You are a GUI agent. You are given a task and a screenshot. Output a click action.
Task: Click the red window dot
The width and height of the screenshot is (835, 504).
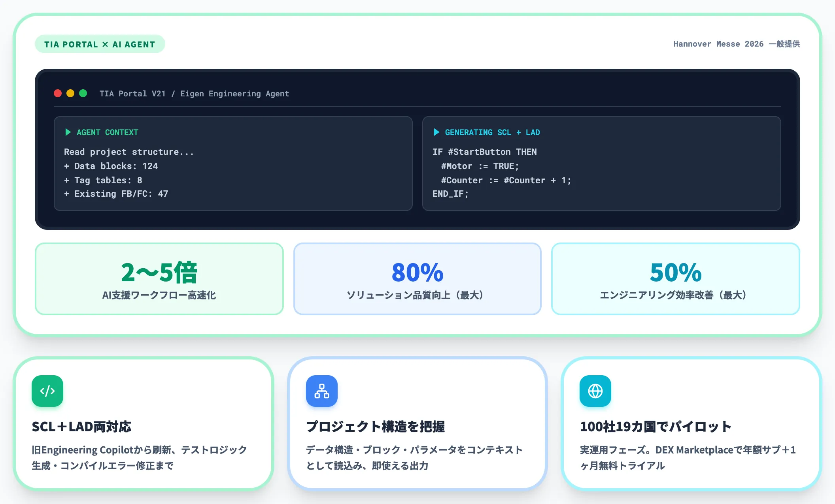58,93
